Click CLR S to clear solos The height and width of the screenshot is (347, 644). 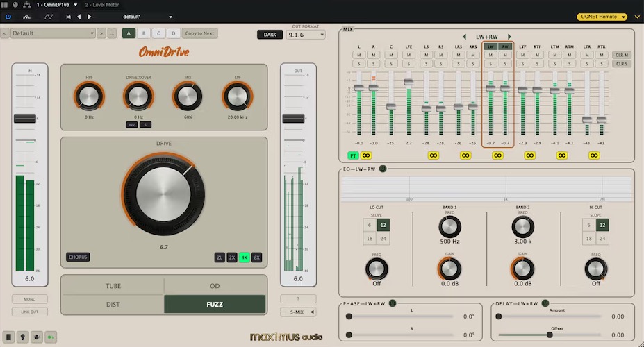[x=621, y=64]
